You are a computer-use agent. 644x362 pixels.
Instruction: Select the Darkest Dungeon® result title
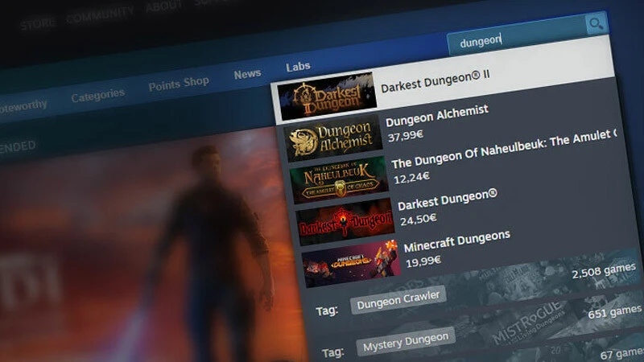[x=448, y=200]
